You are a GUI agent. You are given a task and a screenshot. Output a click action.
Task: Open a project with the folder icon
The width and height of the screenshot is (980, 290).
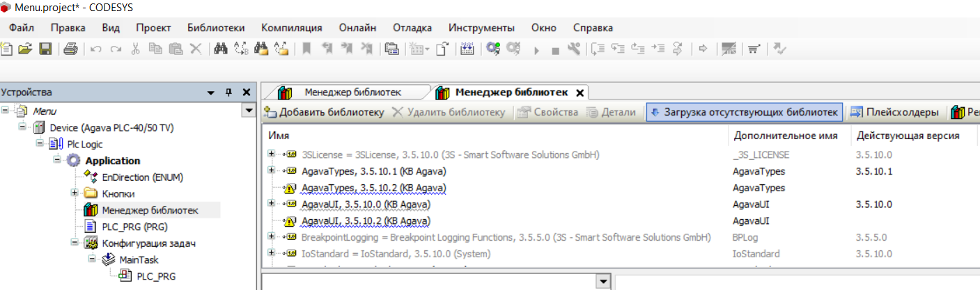pos(26,49)
